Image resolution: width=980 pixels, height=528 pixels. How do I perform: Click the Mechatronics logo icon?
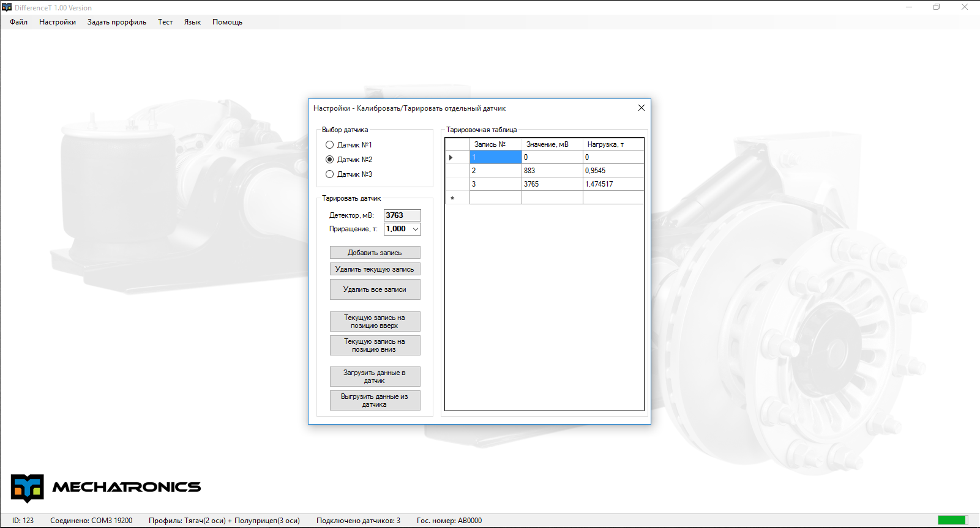click(28, 488)
